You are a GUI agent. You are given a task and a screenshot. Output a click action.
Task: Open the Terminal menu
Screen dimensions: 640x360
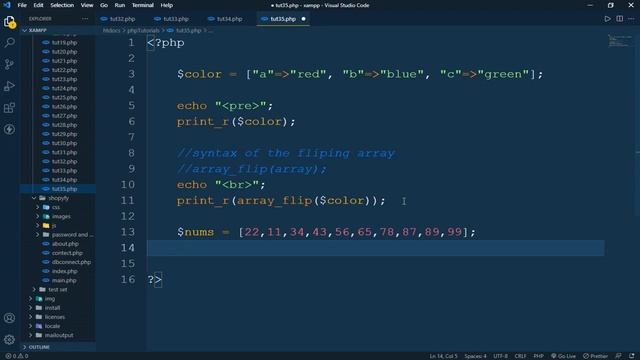coord(143,5)
